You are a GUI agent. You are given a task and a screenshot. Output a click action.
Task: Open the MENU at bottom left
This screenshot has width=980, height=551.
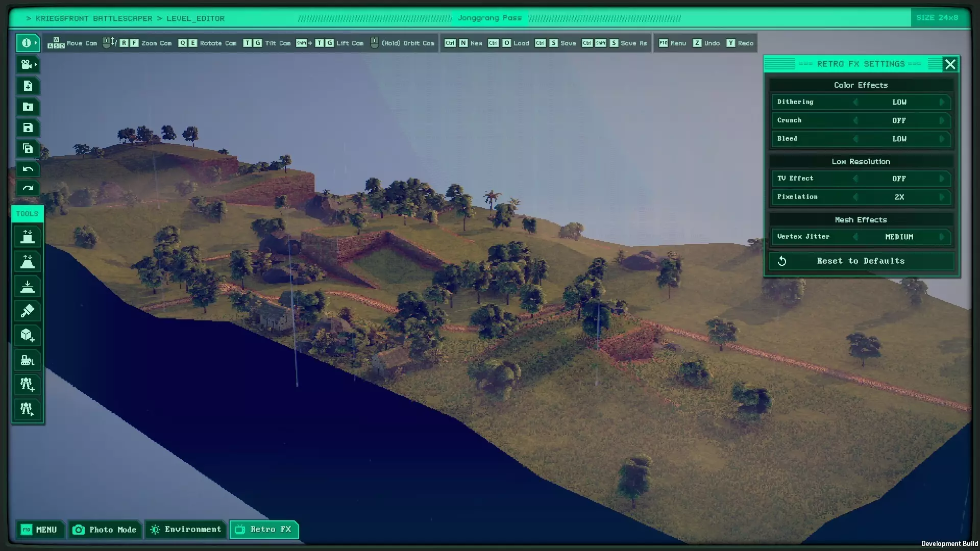[40, 530]
